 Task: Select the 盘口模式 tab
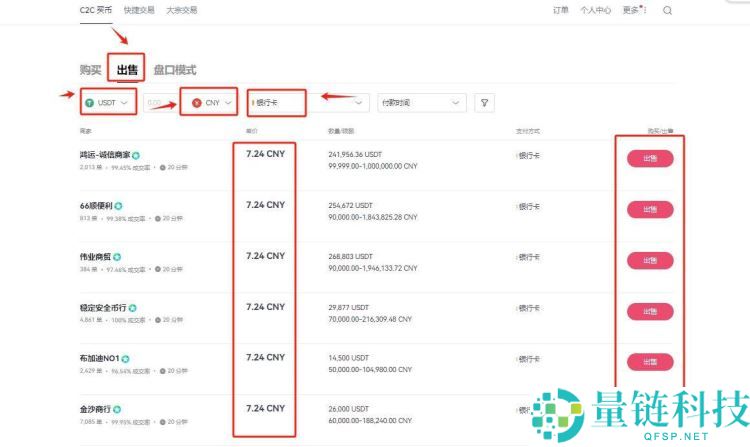(175, 70)
